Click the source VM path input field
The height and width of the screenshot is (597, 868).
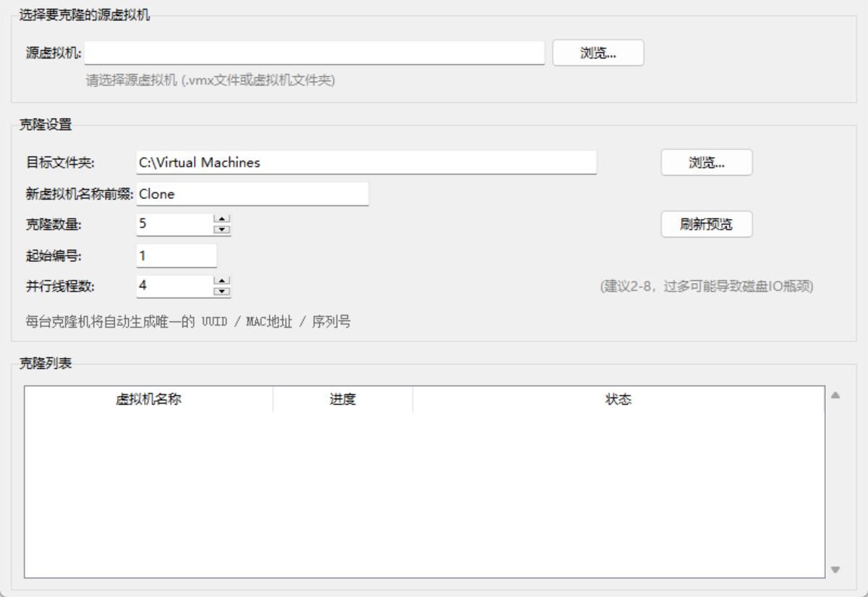[x=314, y=53]
